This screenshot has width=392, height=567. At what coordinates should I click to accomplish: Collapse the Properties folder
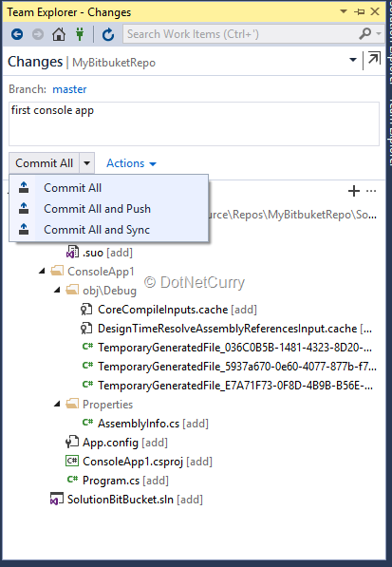coord(57,404)
